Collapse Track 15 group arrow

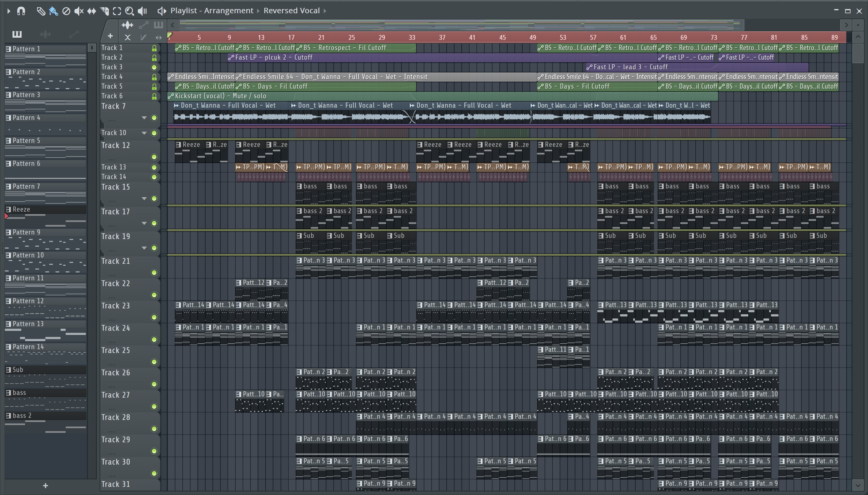coord(144,199)
